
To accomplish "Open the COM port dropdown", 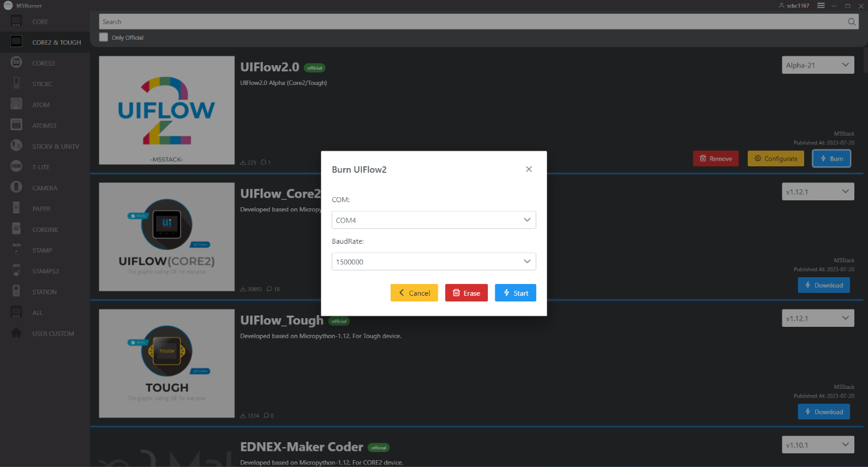I will [433, 220].
